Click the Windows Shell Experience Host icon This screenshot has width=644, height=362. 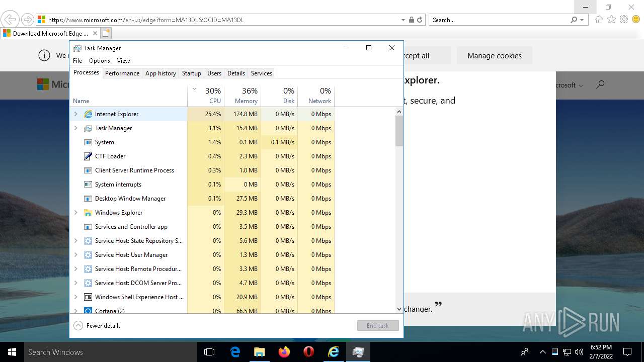pos(88,297)
